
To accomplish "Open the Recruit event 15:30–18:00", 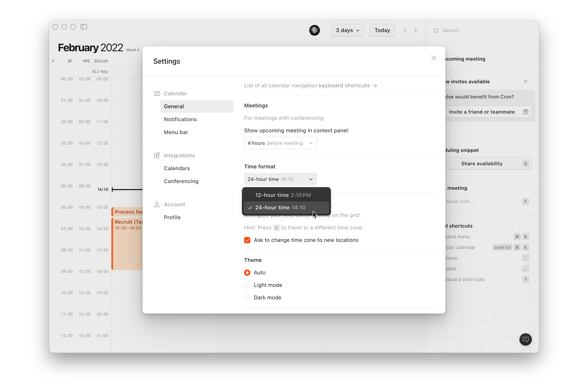I will 127,244.
